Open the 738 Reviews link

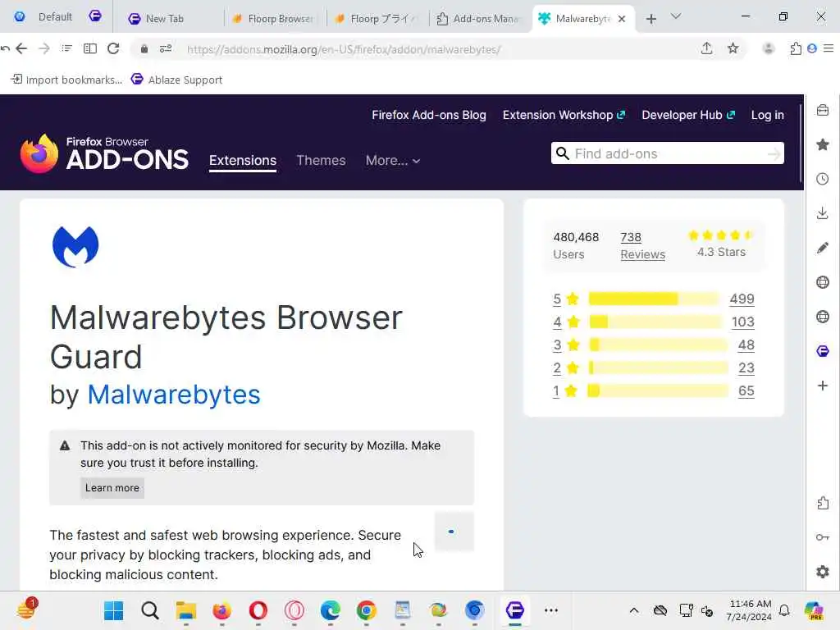click(x=642, y=246)
